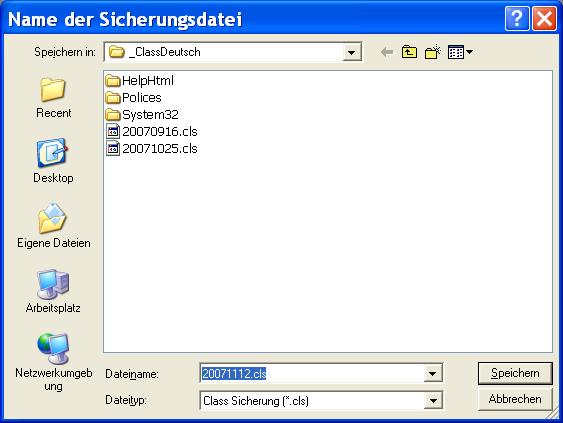The width and height of the screenshot is (563, 423).
Task: Open Recent places shortcut
Action: click(x=53, y=97)
